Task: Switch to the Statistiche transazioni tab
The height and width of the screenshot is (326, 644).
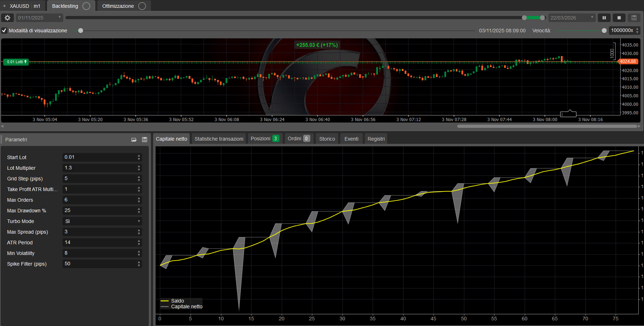Action: pyautogui.click(x=219, y=139)
